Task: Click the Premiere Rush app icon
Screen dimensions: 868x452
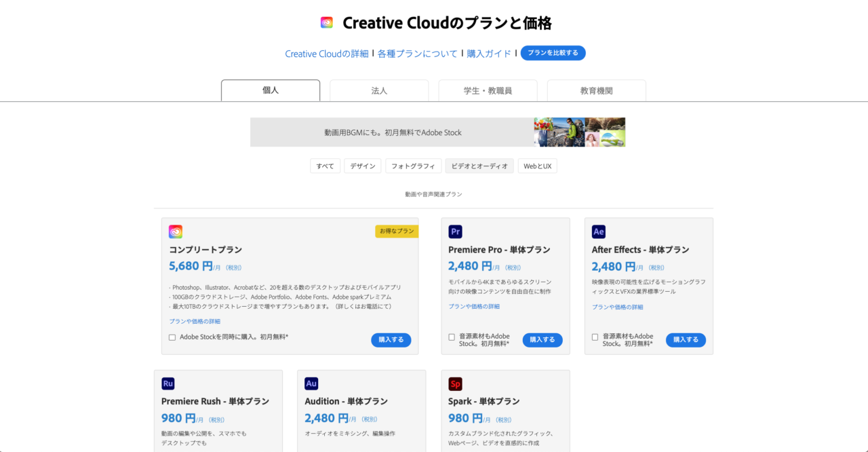Action: click(167, 383)
